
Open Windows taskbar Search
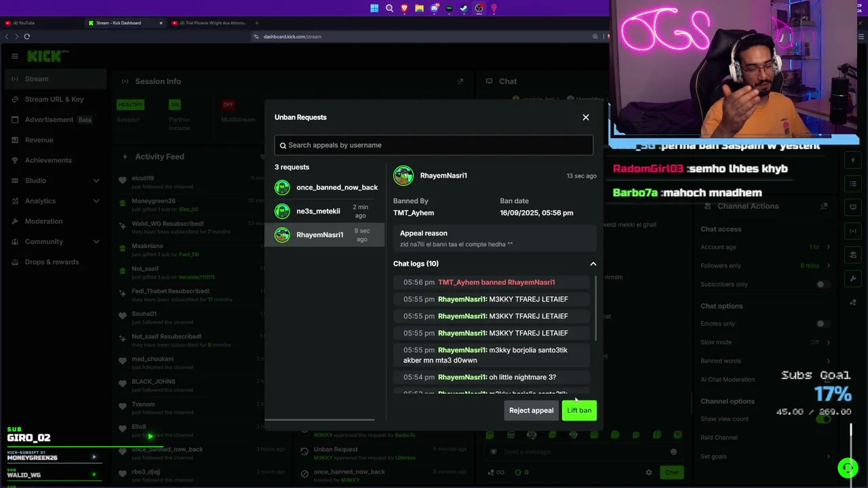[x=389, y=8]
